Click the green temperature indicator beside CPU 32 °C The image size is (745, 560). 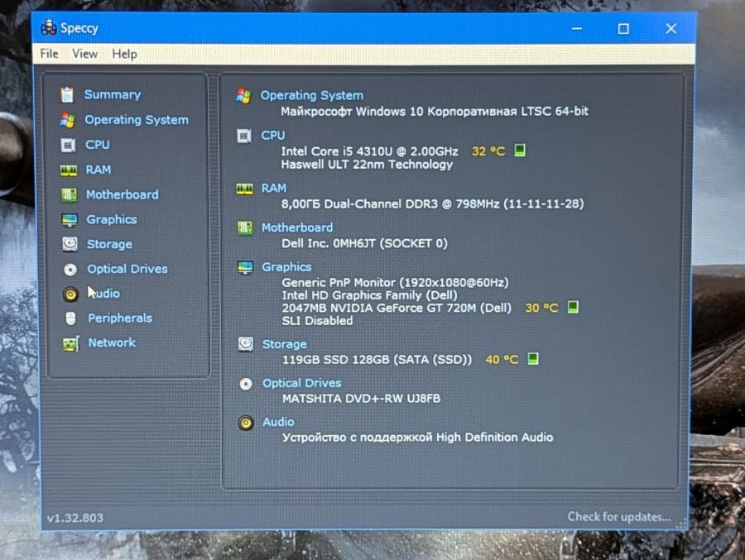[520, 151]
